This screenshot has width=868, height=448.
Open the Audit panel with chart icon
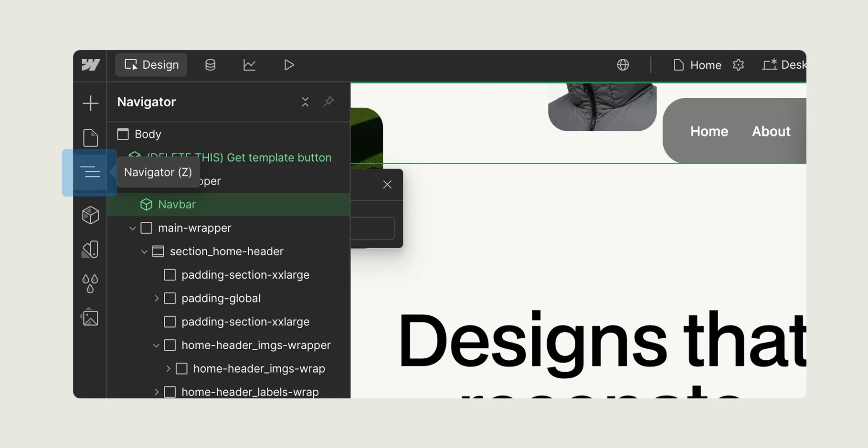pyautogui.click(x=250, y=64)
